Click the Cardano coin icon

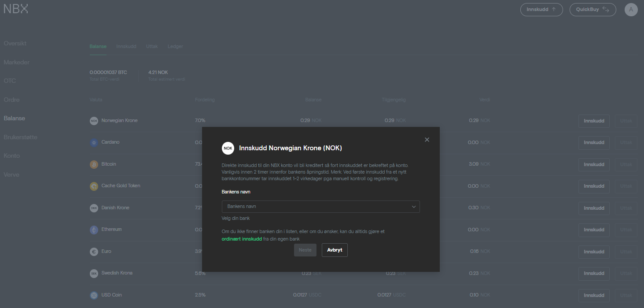pyautogui.click(x=94, y=142)
